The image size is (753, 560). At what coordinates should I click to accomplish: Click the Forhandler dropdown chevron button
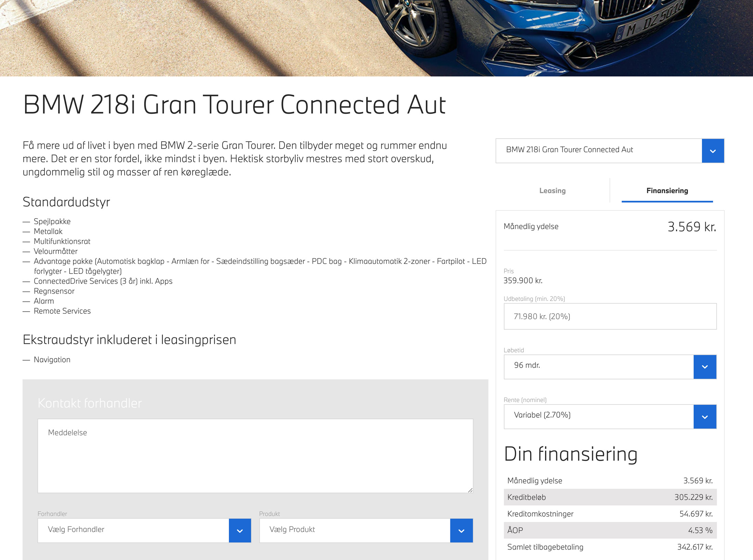coord(240,531)
